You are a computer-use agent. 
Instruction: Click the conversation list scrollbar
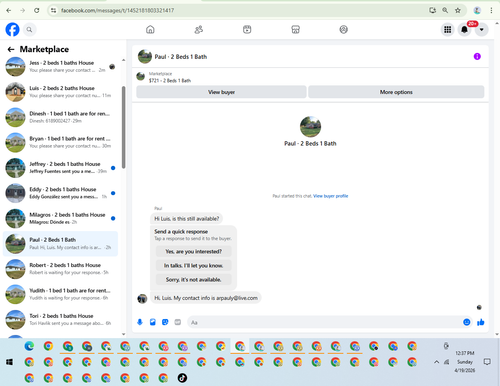point(124,127)
